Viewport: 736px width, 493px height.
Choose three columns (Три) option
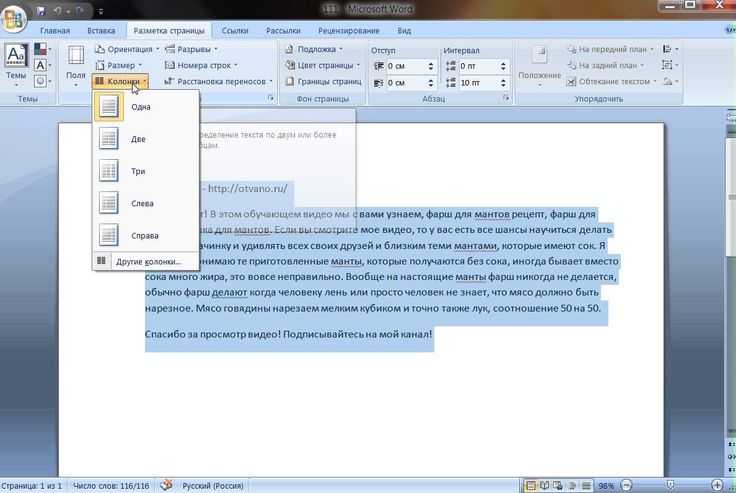point(146,171)
